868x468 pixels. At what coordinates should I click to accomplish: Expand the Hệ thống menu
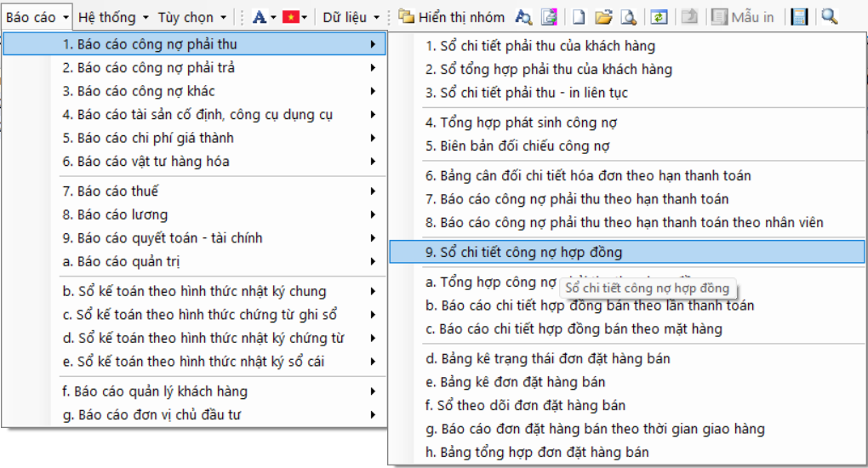[112, 17]
